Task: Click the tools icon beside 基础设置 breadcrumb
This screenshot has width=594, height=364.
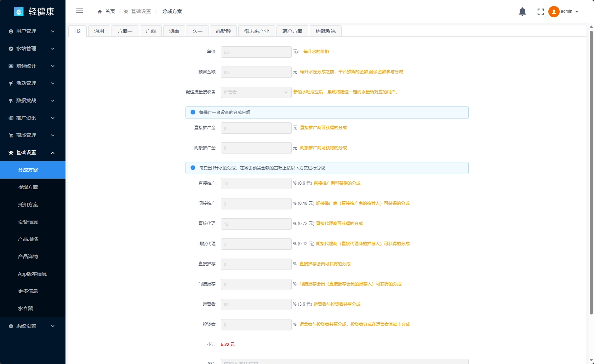Action: tap(126, 12)
